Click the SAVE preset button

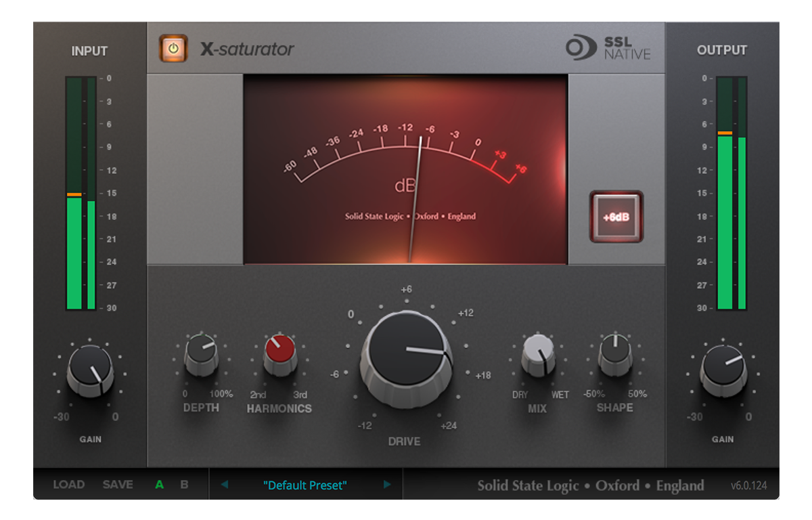pos(118,485)
